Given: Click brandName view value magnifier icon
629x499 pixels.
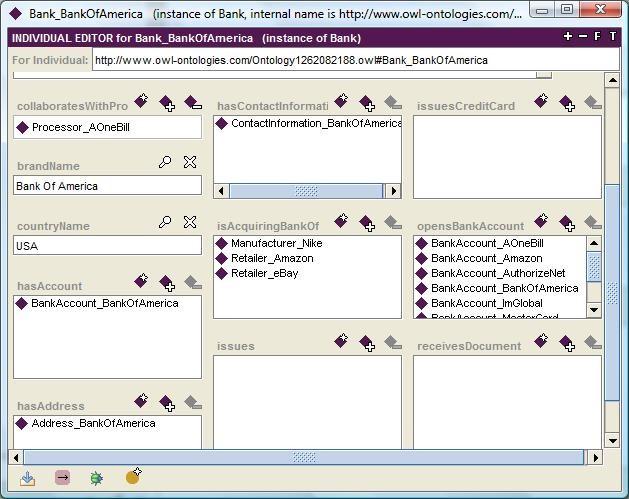Looking at the screenshot, I should pyautogui.click(x=165, y=162).
